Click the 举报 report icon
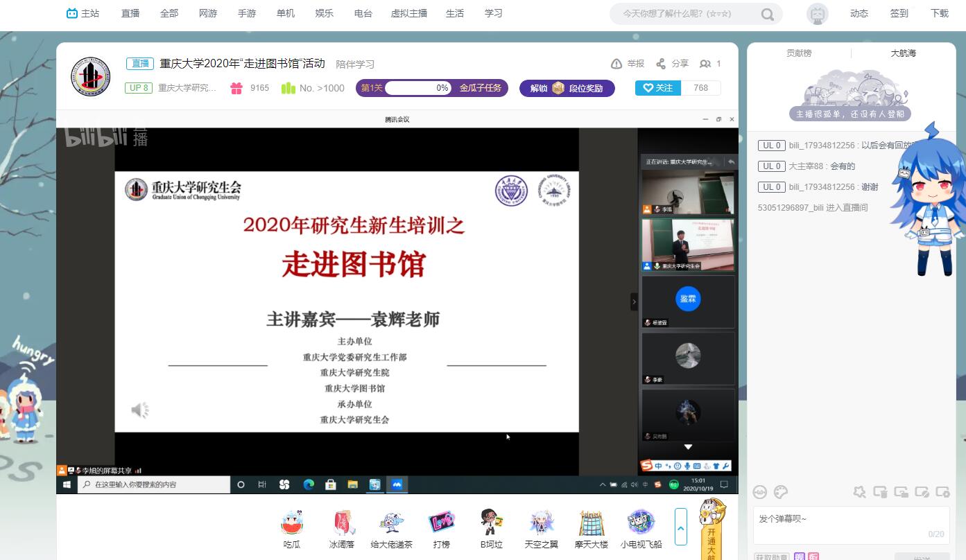The height and width of the screenshot is (560, 966). [x=616, y=64]
